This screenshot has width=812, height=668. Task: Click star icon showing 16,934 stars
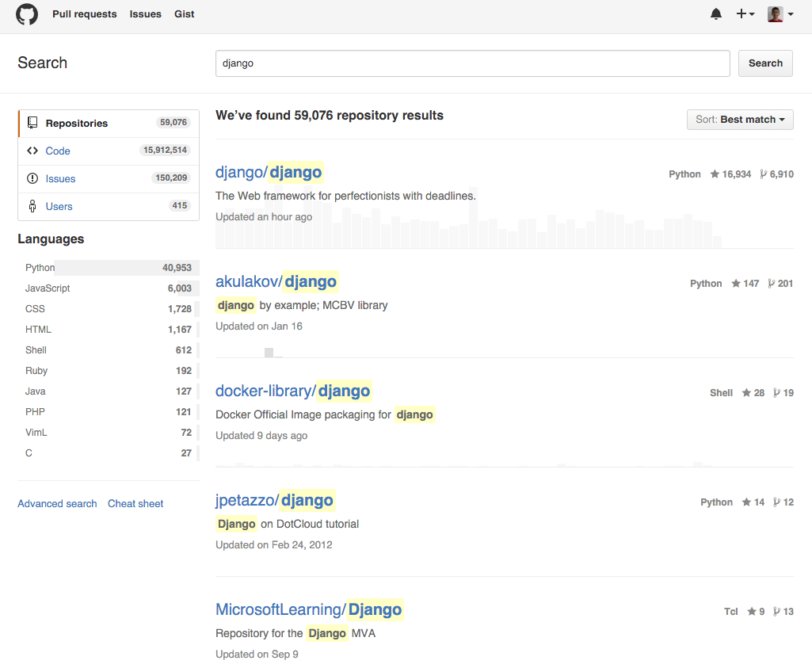click(715, 174)
